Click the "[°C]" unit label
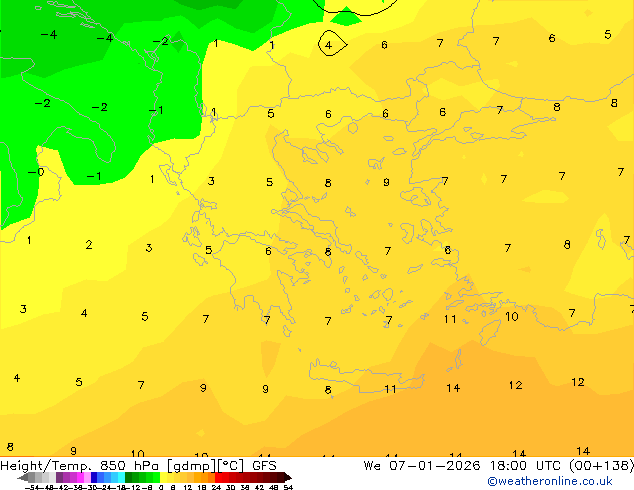 coord(231,466)
